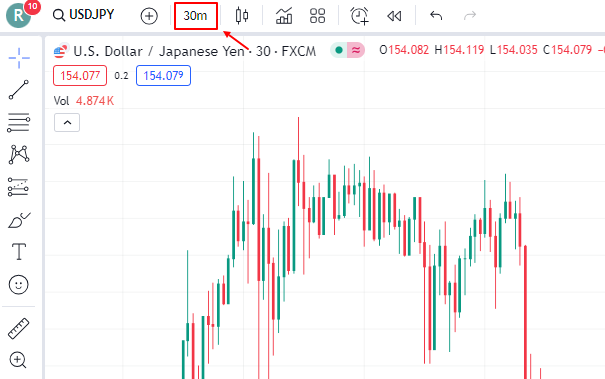Select the brush drawing tool
The image size is (605, 379).
(19, 220)
